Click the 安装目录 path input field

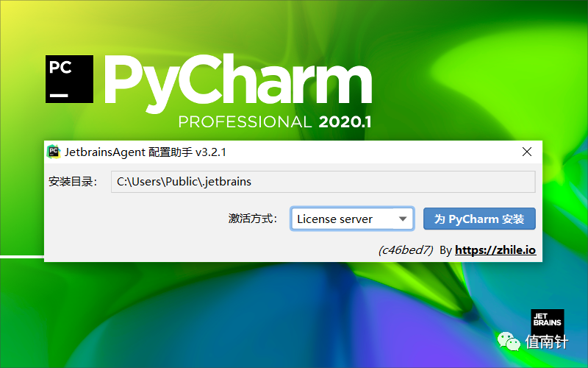[323, 182]
